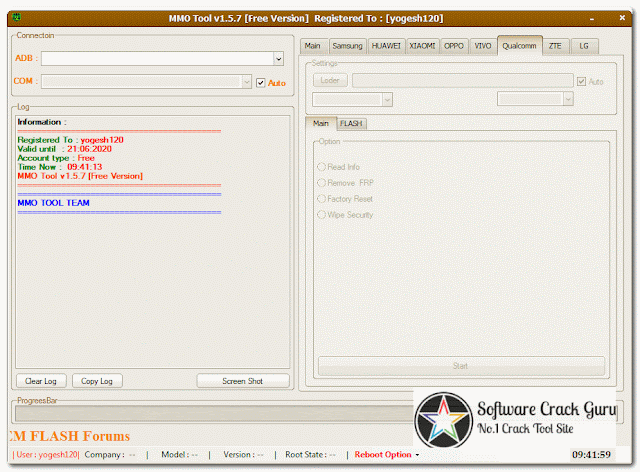The height and width of the screenshot is (472, 640).
Task: Select the Read Info radio option
Action: coord(338,167)
